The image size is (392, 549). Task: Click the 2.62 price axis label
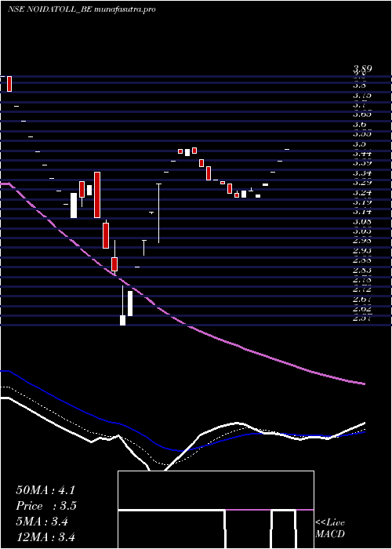click(362, 309)
